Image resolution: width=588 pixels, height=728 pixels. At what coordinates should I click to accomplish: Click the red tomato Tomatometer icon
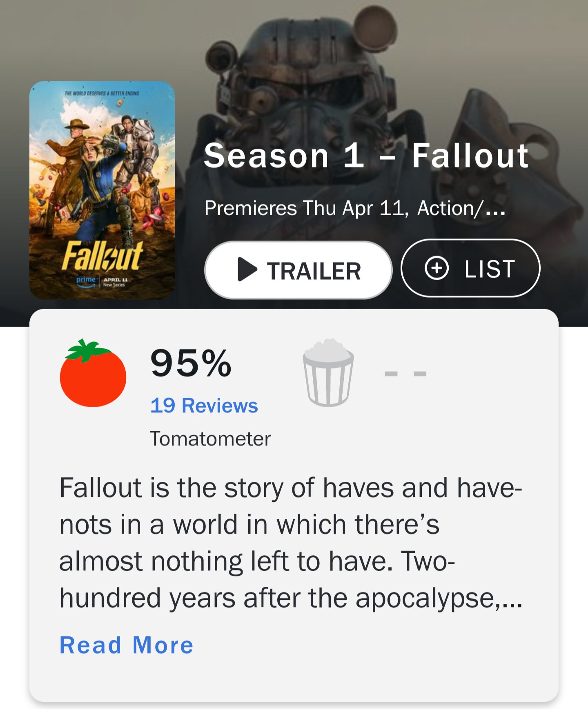click(93, 374)
